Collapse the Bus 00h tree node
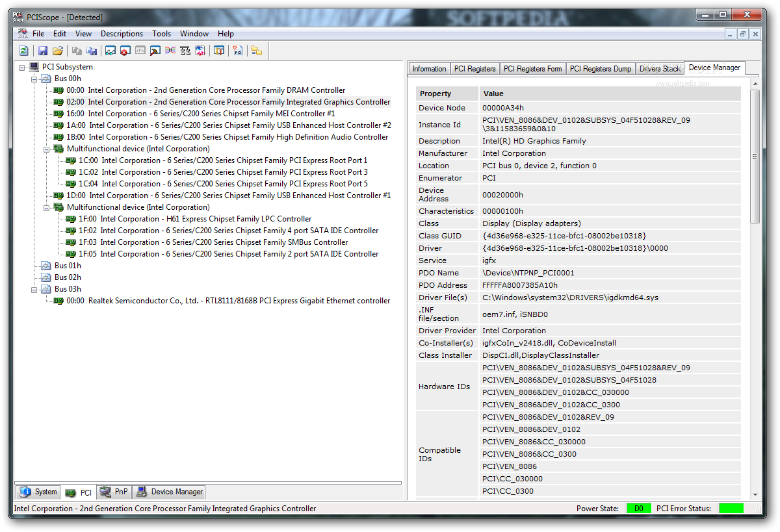Image resolution: width=780 pixels, height=532 pixels. [34, 79]
